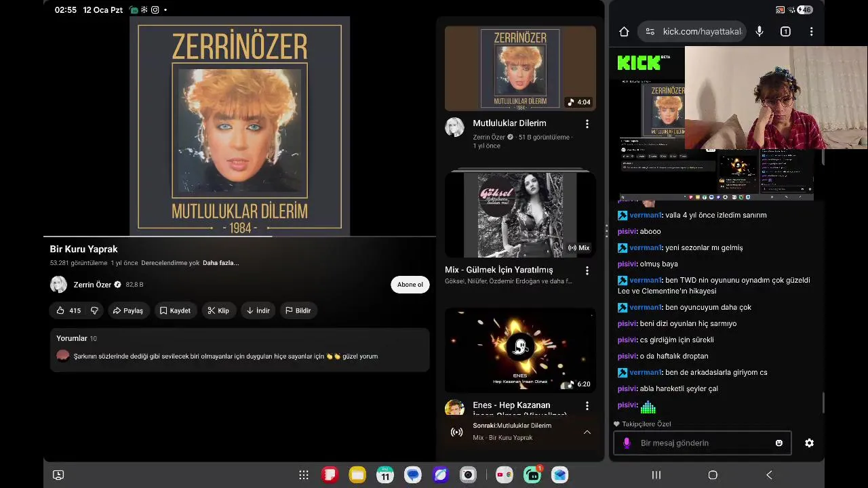868x488 pixels.
Task: Open Göksel mix playlist thumbnail
Action: [x=520, y=215]
